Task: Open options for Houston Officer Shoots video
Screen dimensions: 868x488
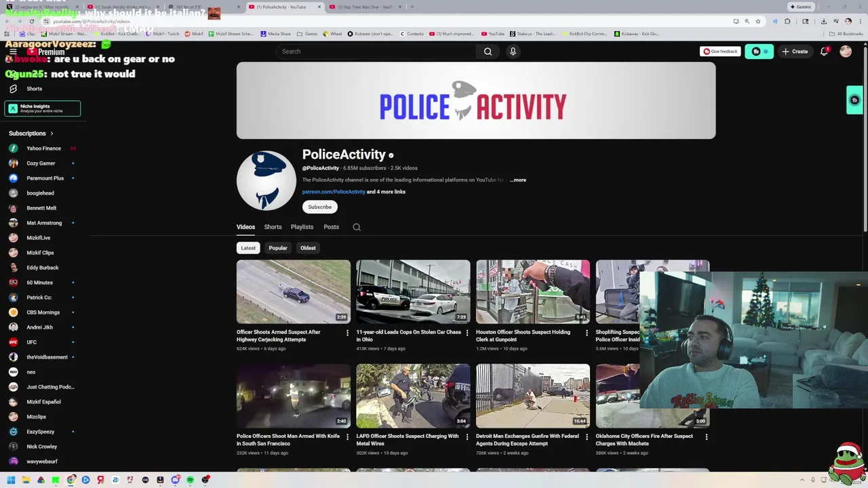Action: (587, 333)
